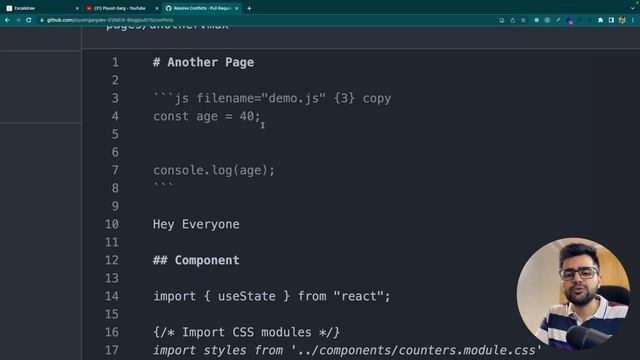Click the share icon in the address bar
640x360 pixels.
point(513,20)
